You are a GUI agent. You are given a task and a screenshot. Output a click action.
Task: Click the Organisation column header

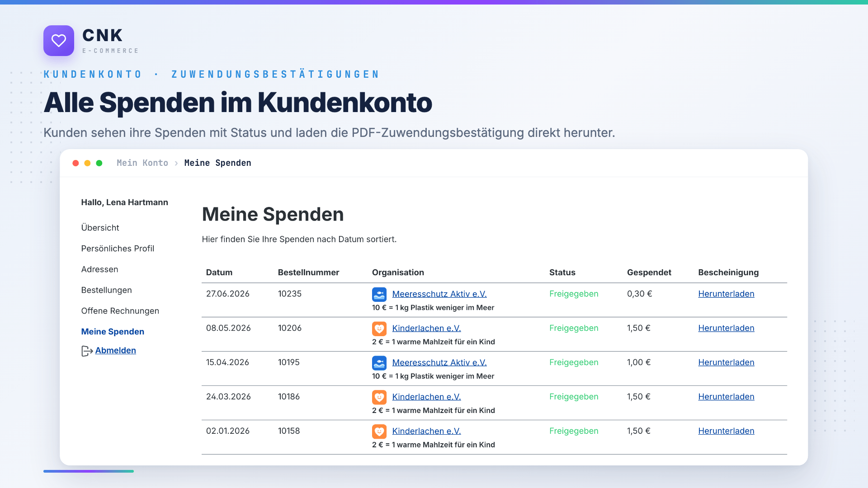pos(398,272)
